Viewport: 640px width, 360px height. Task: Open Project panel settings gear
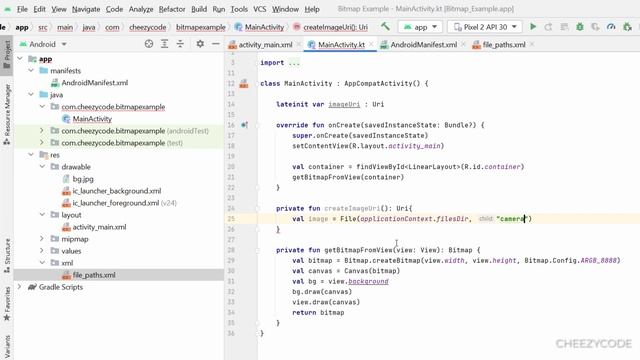pos(200,44)
